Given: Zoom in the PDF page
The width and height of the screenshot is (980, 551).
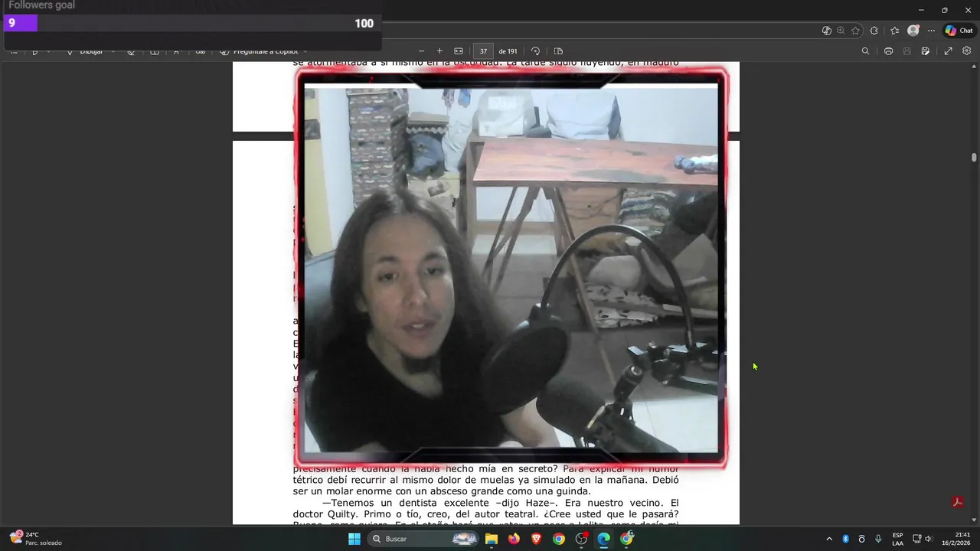Looking at the screenshot, I should 439,51.
